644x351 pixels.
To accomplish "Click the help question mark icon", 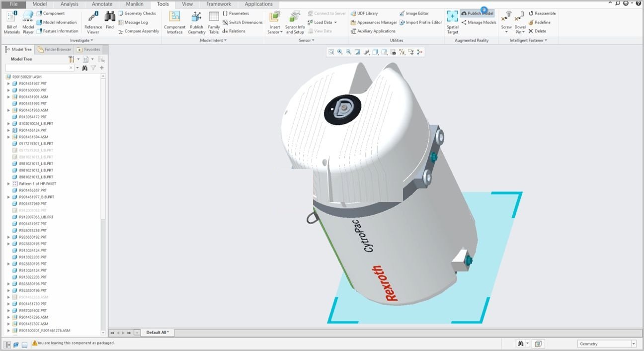I will 639,3.
